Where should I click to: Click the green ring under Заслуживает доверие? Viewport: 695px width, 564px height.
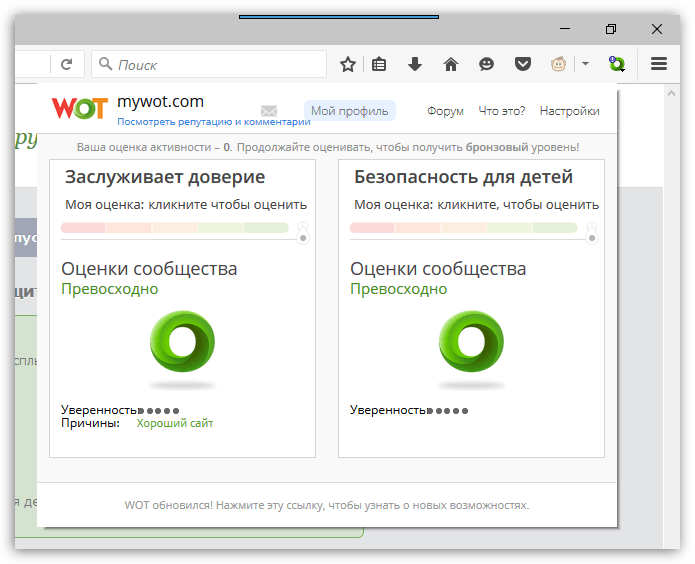click(182, 341)
